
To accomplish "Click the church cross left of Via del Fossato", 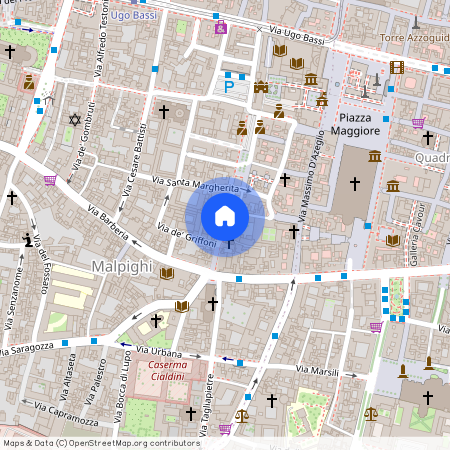I will point(12,198).
